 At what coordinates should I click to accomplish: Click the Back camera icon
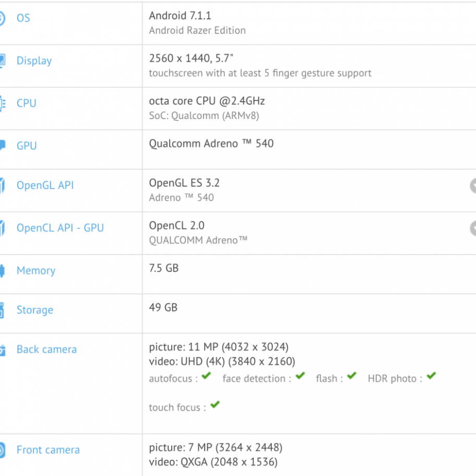[2, 350]
